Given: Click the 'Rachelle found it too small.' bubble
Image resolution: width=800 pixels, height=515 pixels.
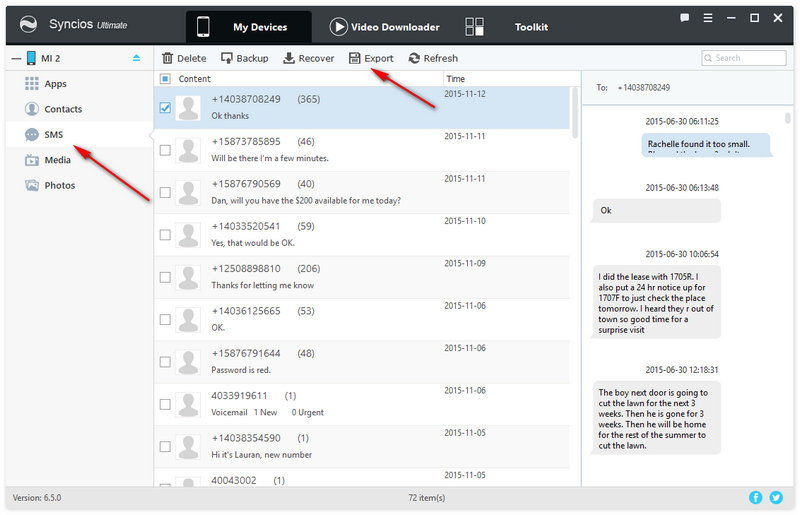Looking at the screenshot, I should (x=706, y=144).
